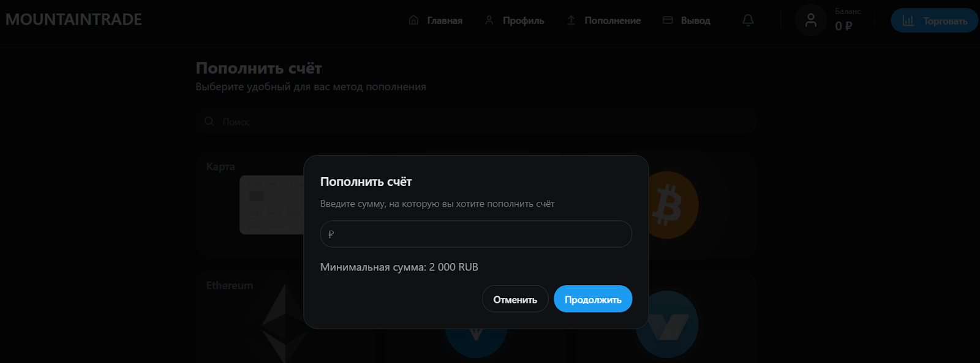
Task: Select the Toncoin logo partly behind the dialog
Action: (476, 342)
